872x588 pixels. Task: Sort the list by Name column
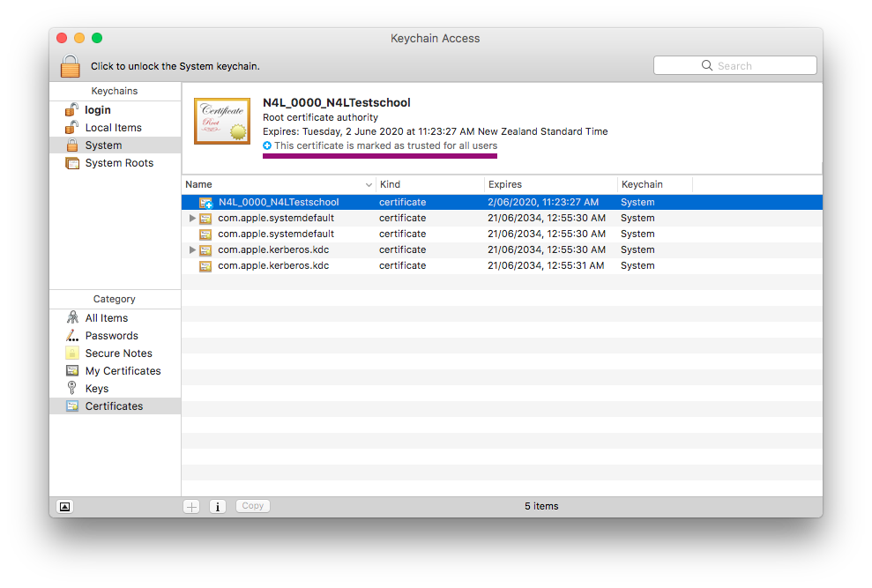[273, 185]
